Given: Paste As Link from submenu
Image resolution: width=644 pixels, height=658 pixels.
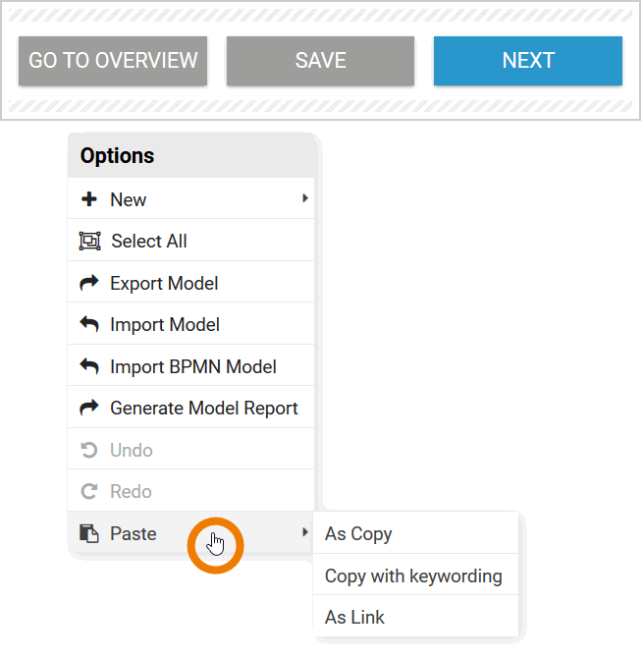Looking at the screenshot, I should click(x=354, y=618).
